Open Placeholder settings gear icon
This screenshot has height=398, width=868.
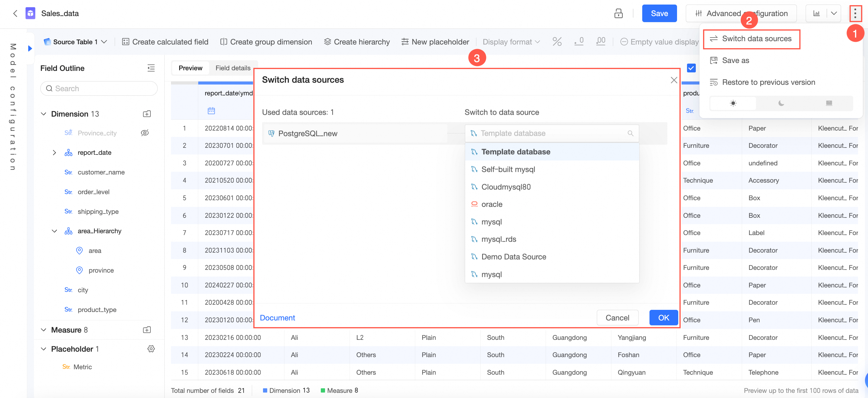(x=151, y=349)
